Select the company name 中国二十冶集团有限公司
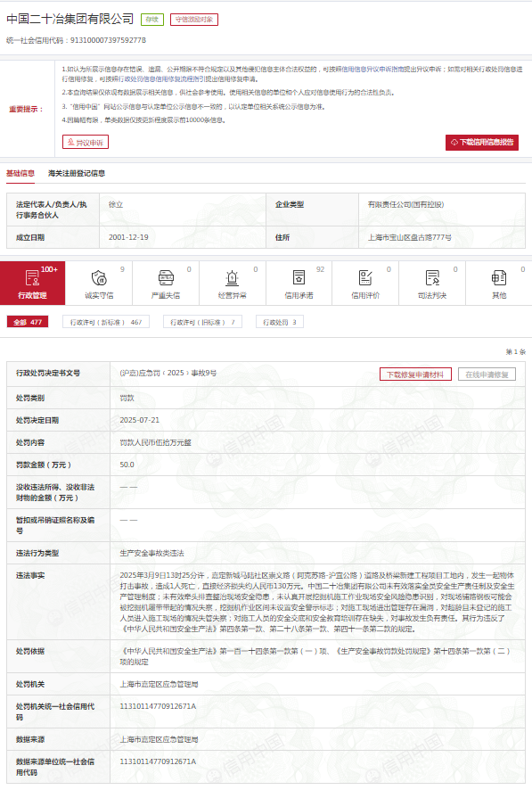The height and width of the screenshot is (790, 532). [x=70, y=19]
